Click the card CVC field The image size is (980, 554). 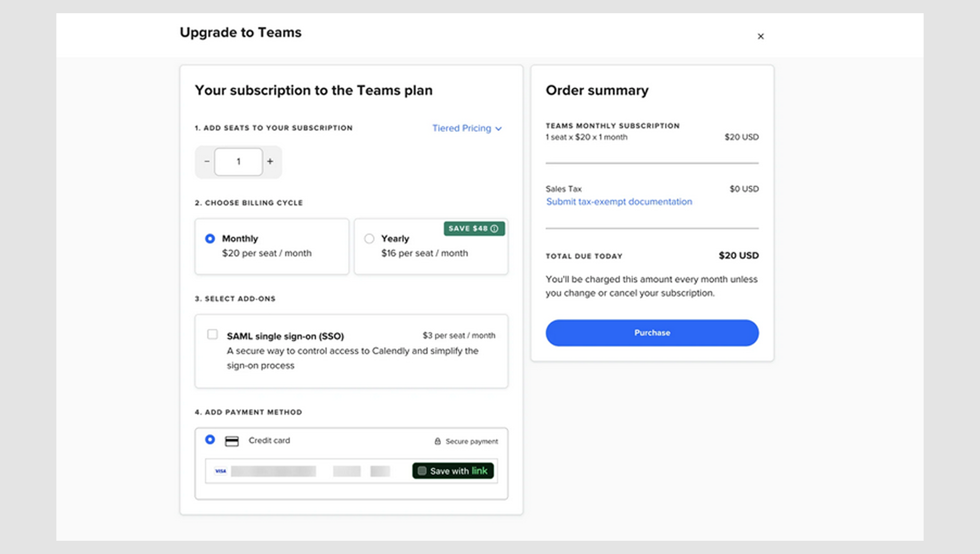(x=380, y=471)
